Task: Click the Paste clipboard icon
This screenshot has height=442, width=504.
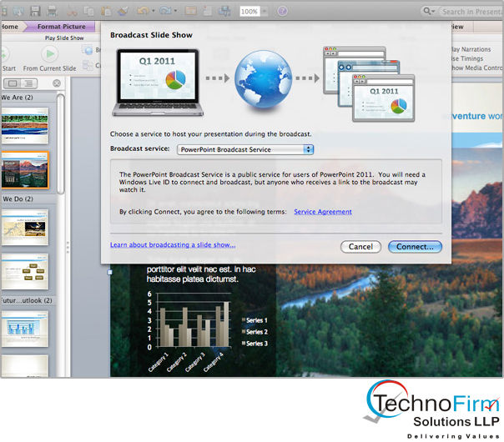Action: 106,12
